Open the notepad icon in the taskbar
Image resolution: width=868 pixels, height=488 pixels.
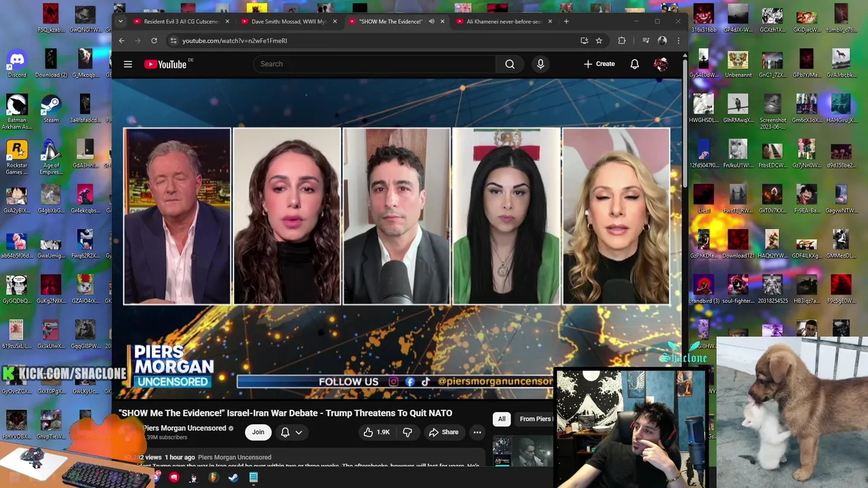pos(253,477)
